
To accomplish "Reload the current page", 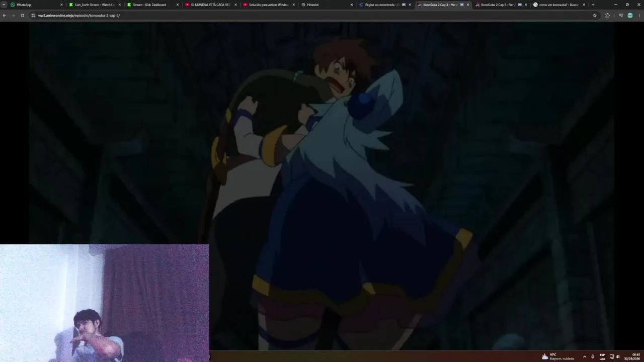I will click(22, 16).
